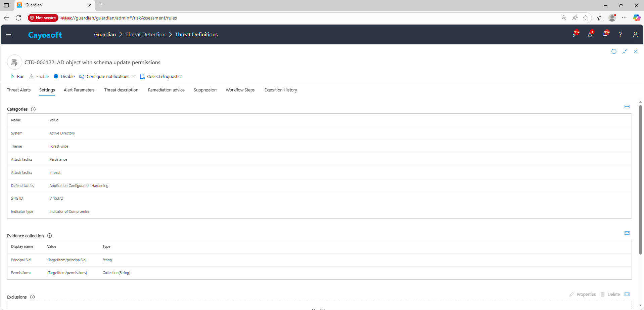The height and width of the screenshot is (310, 644).
Task: Disable this threat definition
Action: [64, 77]
